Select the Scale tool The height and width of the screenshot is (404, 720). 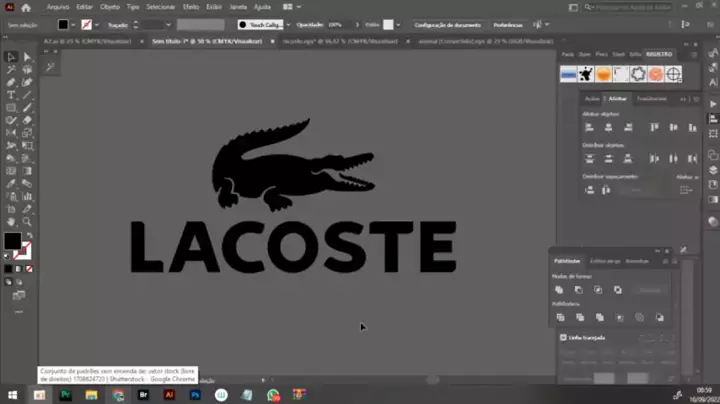(27, 133)
